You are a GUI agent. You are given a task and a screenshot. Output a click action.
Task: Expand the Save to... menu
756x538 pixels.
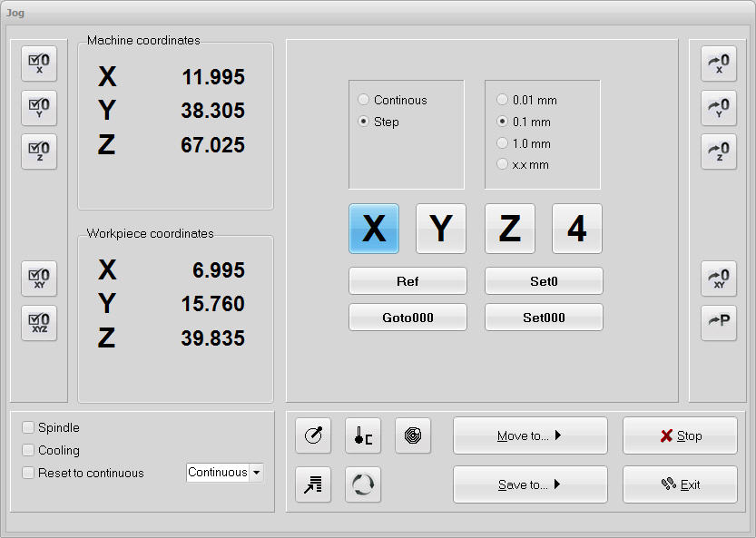[x=530, y=484]
